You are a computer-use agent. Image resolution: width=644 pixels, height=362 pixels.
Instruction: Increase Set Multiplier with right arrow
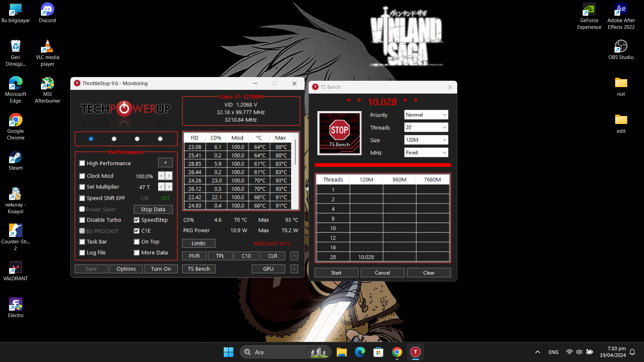pyautogui.click(x=169, y=187)
